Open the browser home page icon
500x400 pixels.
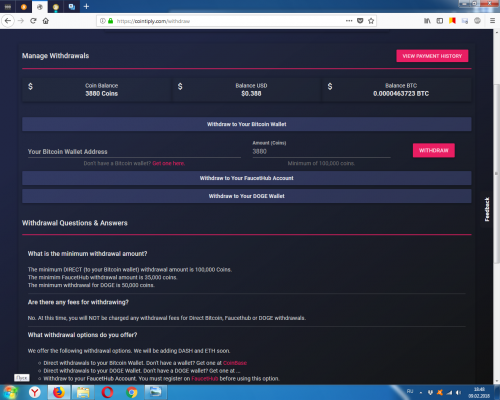click(46, 21)
